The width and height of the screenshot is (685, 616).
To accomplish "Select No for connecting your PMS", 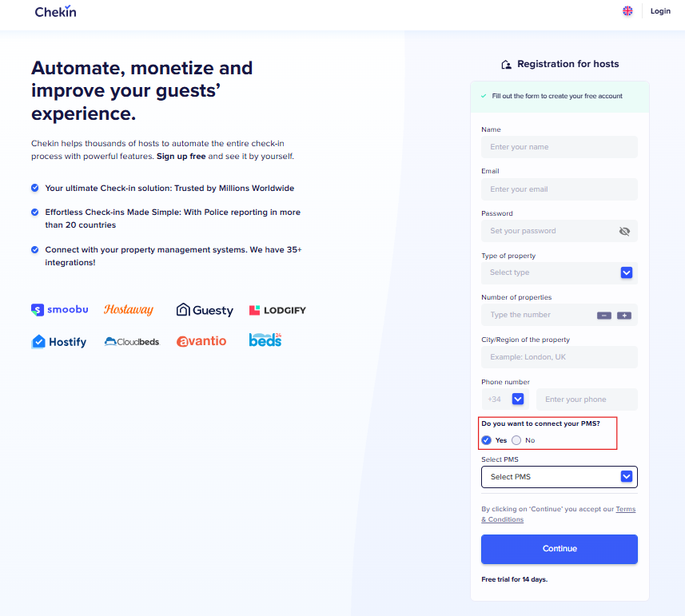I will pos(516,440).
